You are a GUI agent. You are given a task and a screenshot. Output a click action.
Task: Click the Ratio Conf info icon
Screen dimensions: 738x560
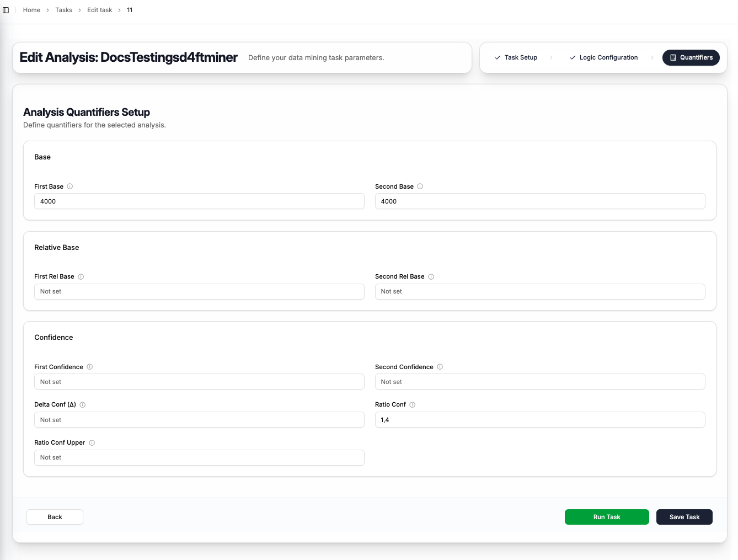(413, 405)
